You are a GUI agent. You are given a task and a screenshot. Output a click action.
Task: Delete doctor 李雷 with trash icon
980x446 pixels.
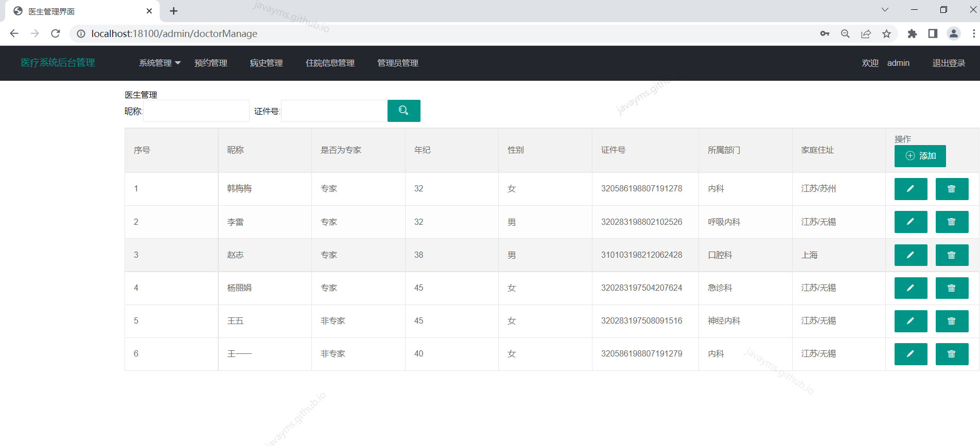(952, 222)
